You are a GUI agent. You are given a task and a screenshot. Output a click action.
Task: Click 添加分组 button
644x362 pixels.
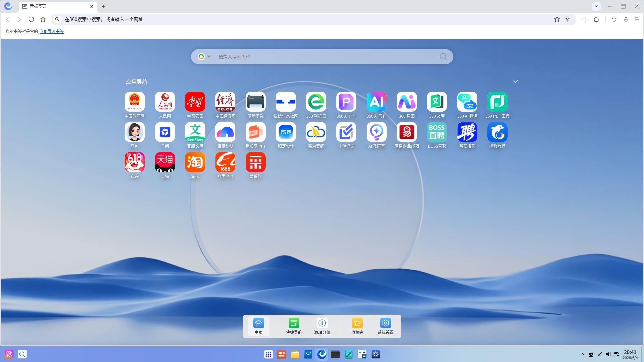point(322,326)
